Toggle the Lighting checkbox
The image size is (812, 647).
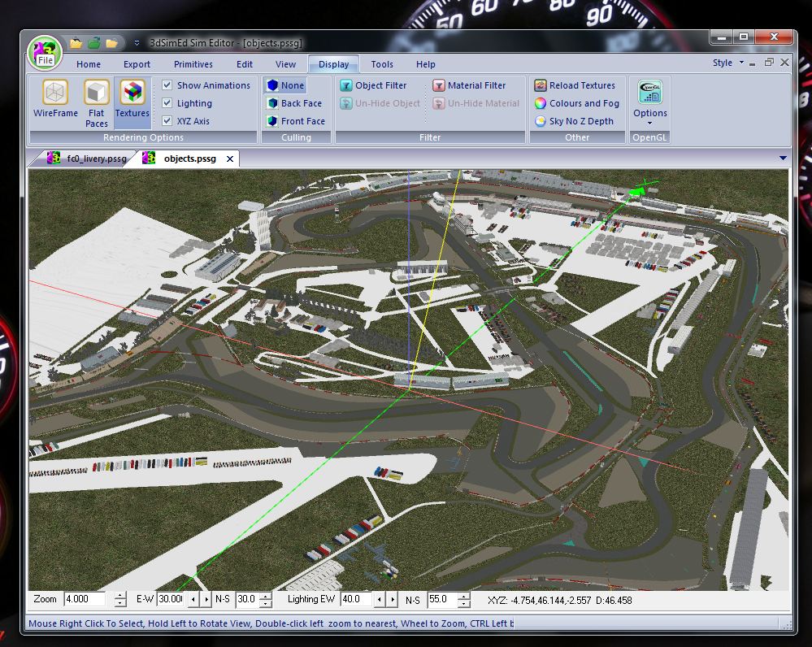[167, 103]
